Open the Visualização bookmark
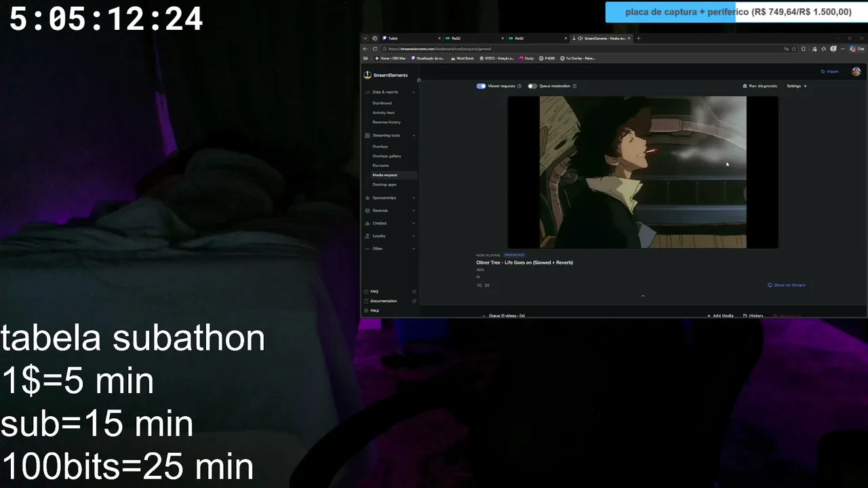 click(x=428, y=58)
